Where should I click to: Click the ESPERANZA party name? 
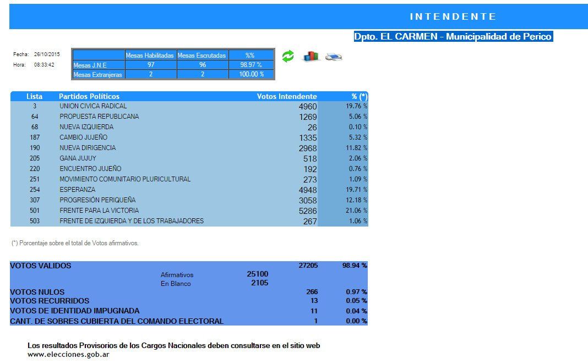77,190
